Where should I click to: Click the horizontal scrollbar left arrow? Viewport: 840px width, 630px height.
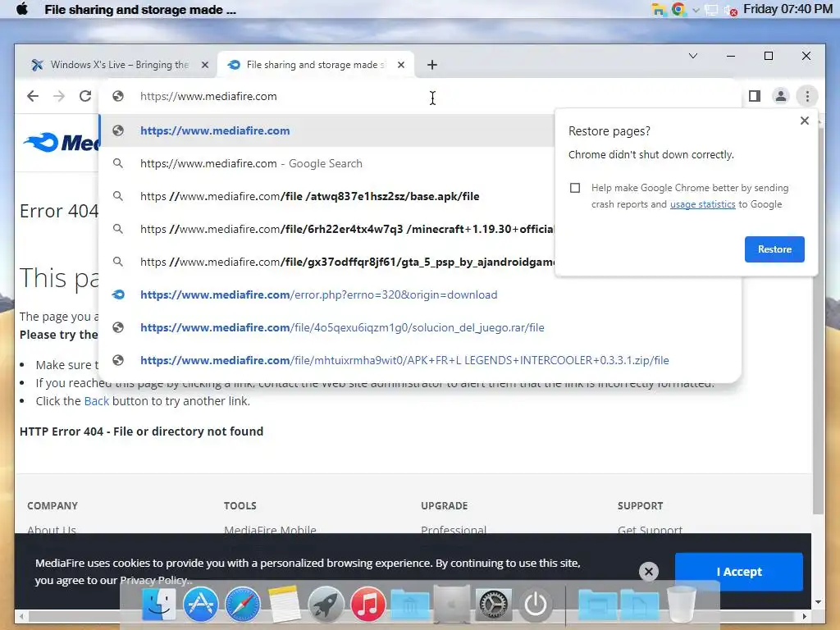21,616
